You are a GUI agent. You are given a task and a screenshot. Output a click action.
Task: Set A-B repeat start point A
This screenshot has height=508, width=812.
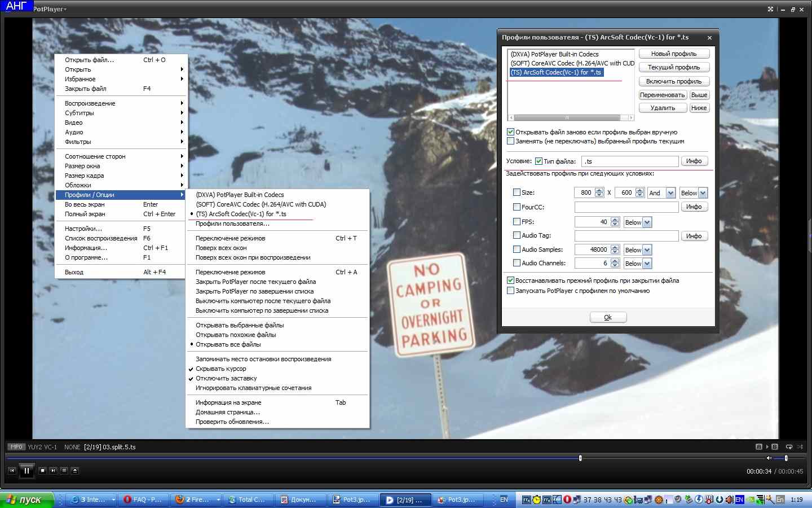pos(759,446)
